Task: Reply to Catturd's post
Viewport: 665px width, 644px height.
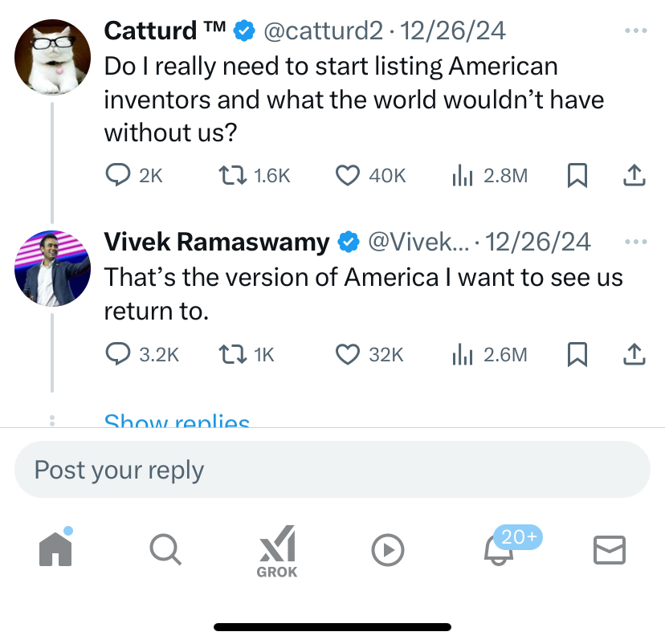Action: (x=118, y=175)
